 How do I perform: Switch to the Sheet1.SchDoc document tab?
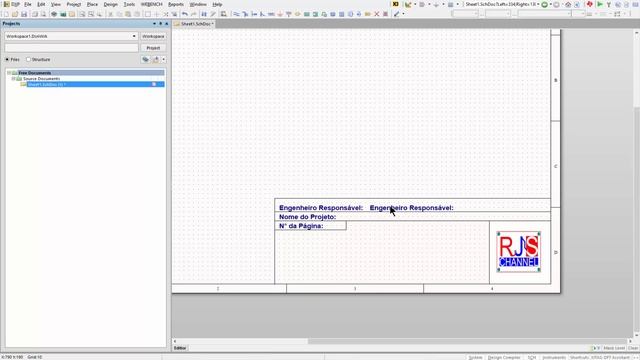[x=194, y=24]
